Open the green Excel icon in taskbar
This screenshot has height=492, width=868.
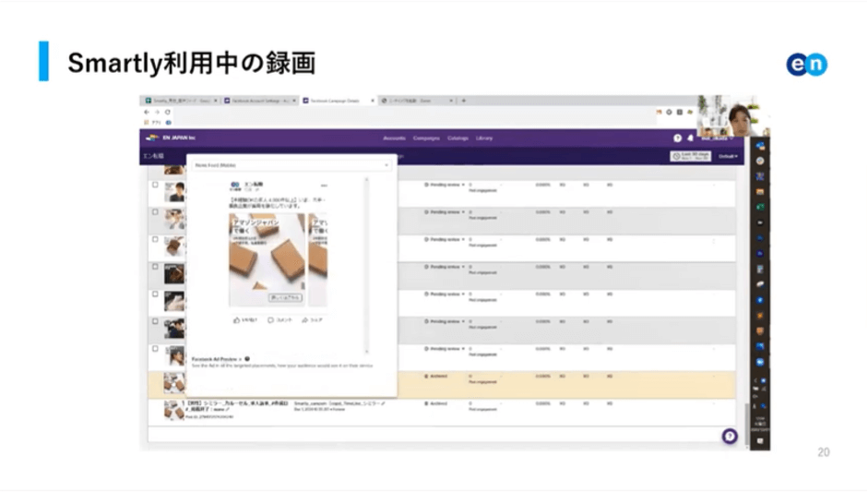click(x=760, y=207)
